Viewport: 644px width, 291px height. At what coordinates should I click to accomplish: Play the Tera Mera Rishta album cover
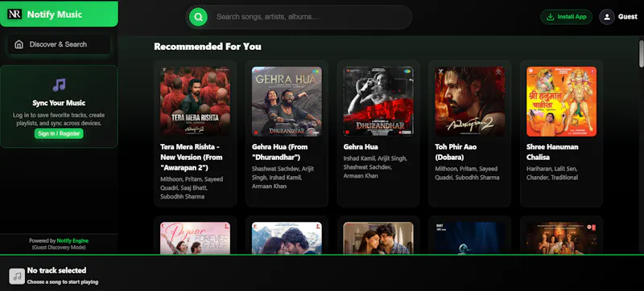point(195,101)
